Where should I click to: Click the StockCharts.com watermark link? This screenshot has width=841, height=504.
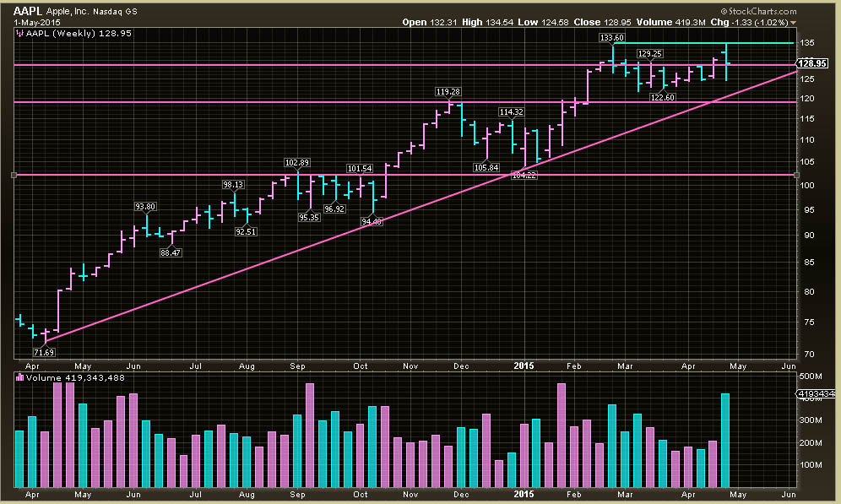click(x=758, y=11)
